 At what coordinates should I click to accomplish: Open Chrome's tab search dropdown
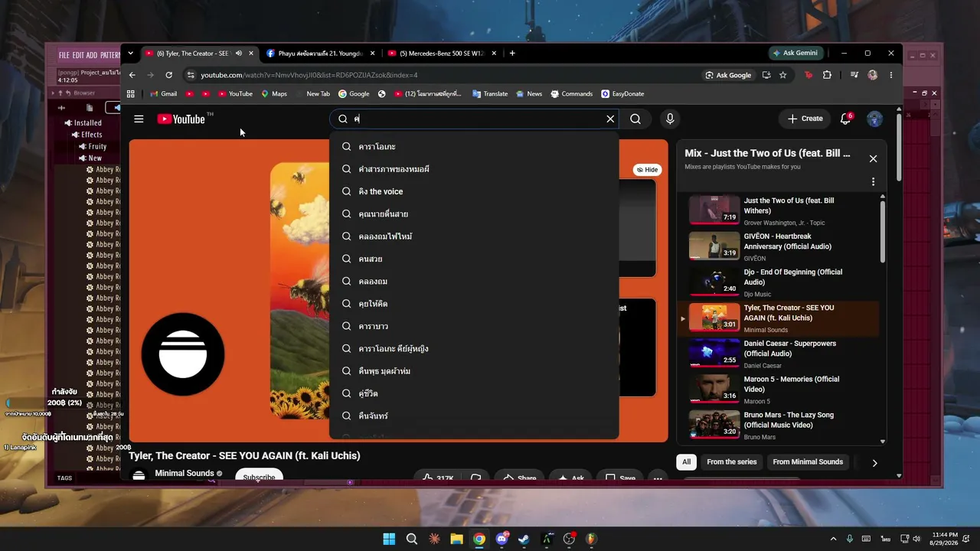pyautogui.click(x=130, y=54)
